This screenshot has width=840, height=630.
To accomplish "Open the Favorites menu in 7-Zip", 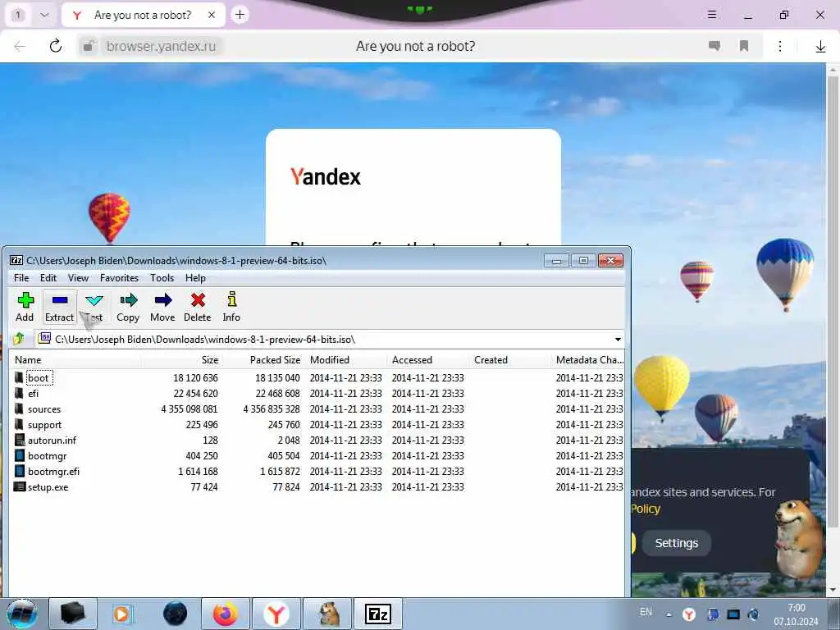I will point(120,278).
